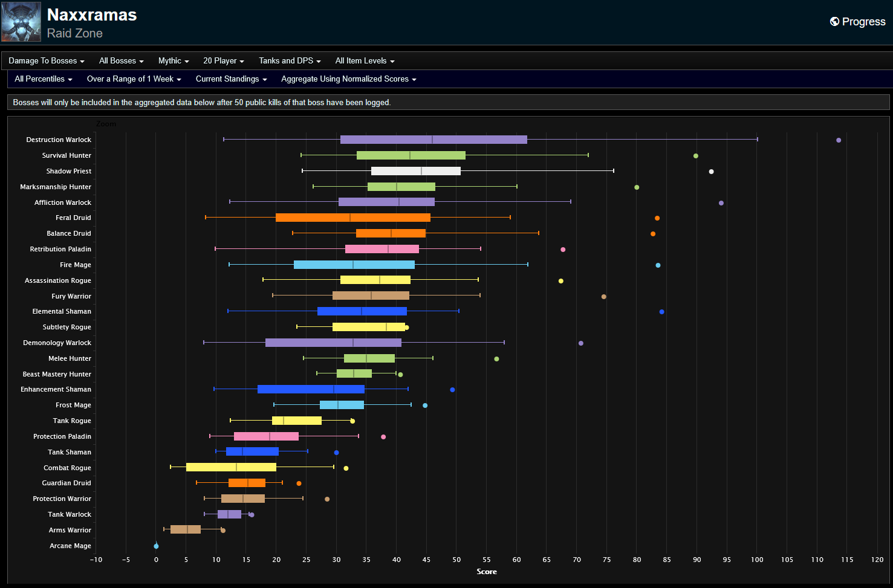Click the globe icon beside Progress
The width and height of the screenshot is (893, 588).
point(834,22)
